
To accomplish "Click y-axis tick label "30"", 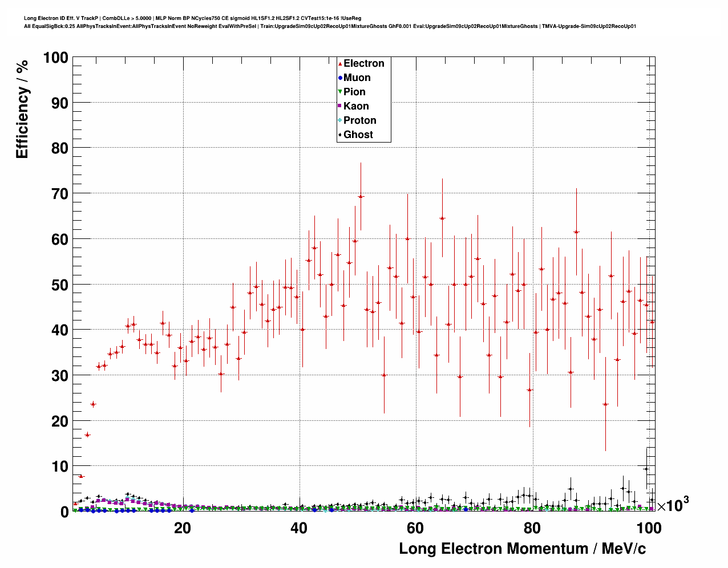I will pos(60,376).
